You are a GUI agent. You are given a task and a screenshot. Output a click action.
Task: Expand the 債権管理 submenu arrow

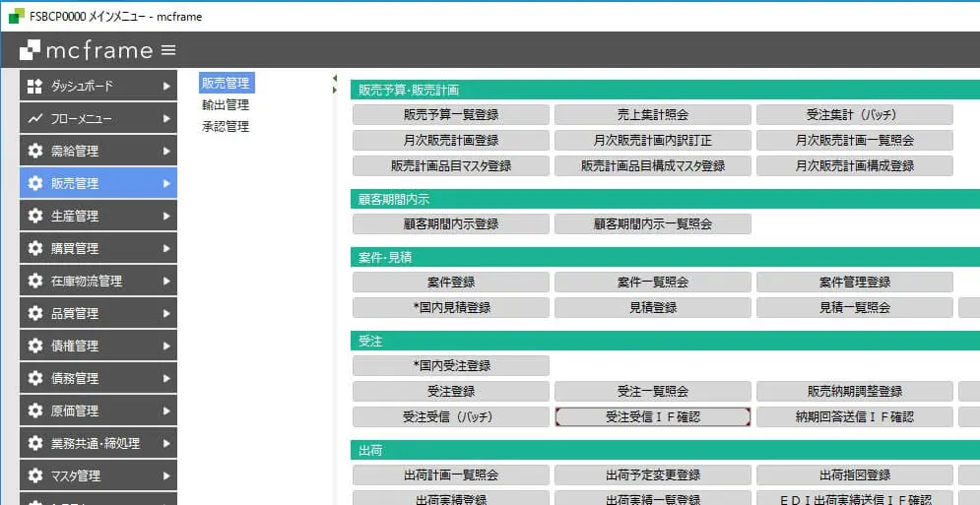click(x=166, y=347)
